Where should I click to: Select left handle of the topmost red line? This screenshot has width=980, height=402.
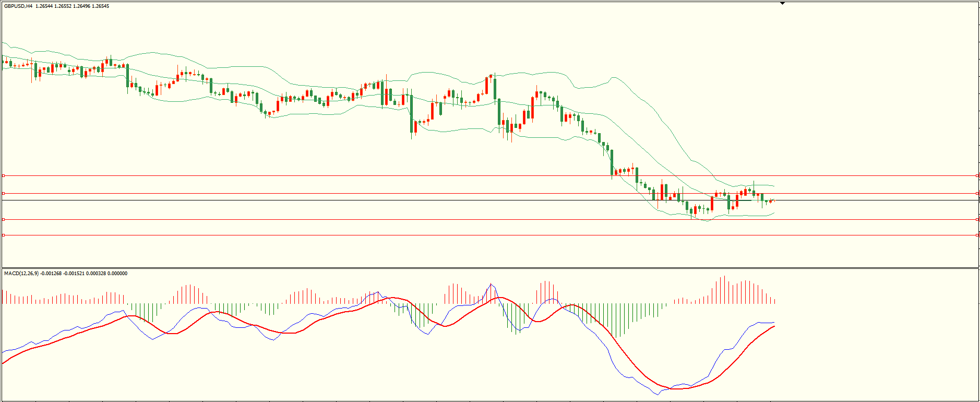click(4, 176)
